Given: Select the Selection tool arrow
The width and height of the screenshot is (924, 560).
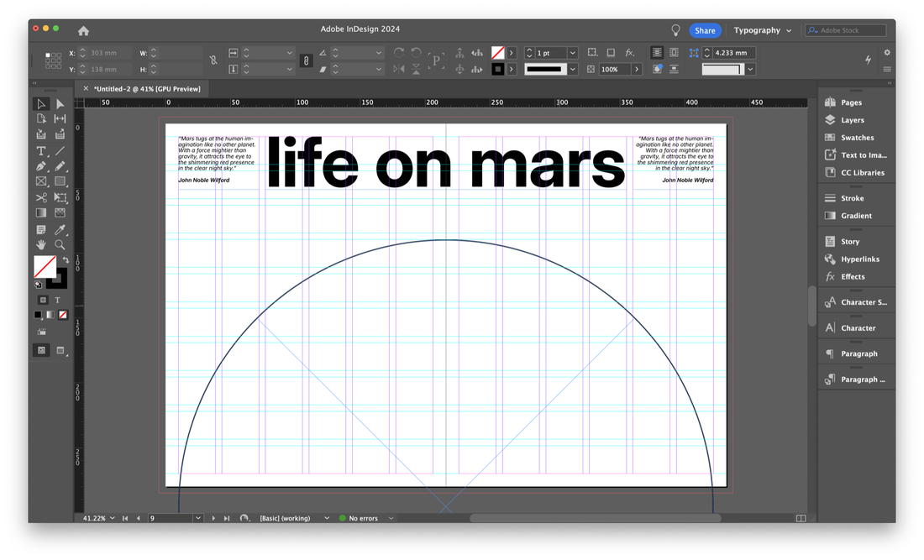Looking at the screenshot, I should (41, 104).
